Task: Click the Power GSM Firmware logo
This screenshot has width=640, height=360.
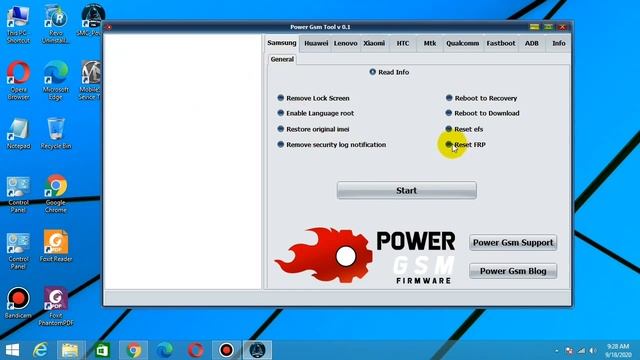Action: pos(365,256)
